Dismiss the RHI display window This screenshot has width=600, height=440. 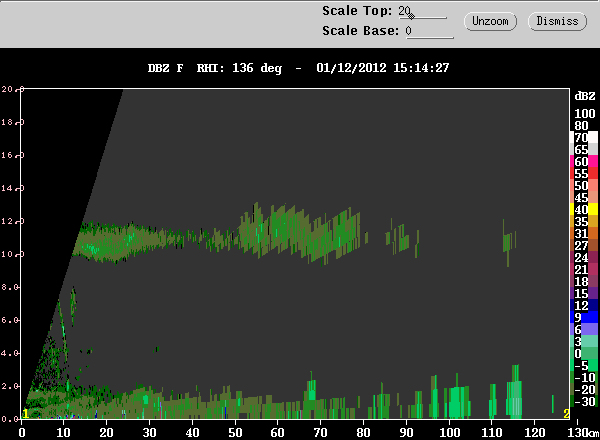pos(557,21)
